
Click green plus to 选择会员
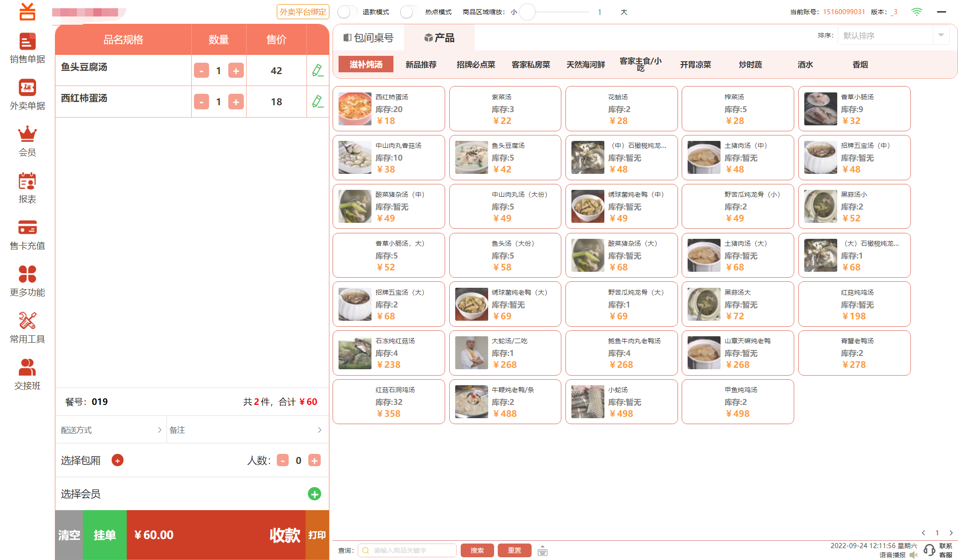pyautogui.click(x=314, y=494)
